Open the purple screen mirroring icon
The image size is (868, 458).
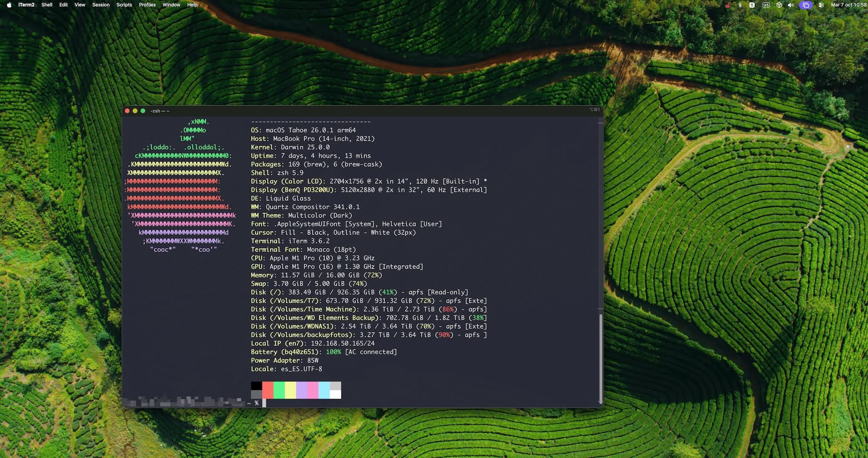click(806, 5)
